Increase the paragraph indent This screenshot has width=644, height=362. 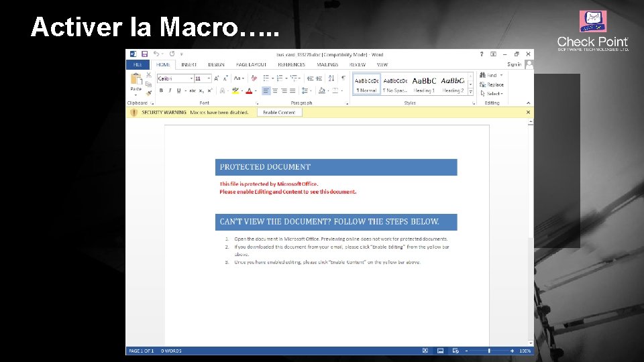(319, 78)
